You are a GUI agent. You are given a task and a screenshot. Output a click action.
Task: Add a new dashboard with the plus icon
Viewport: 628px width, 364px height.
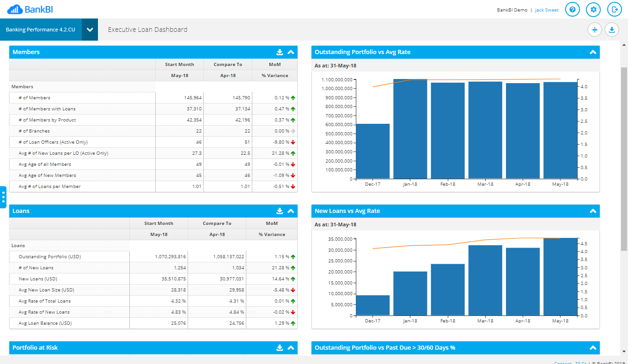595,29
